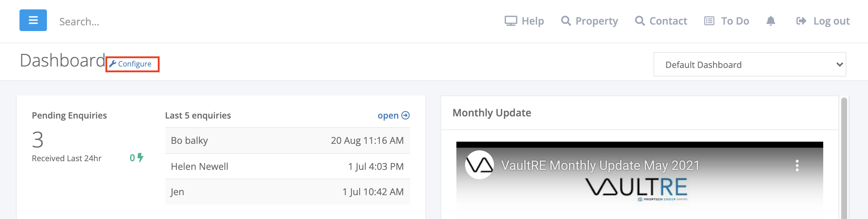The height and width of the screenshot is (219, 868).
Task: Click the green lightning bolt indicator
Action: click(x=140, y=158)
